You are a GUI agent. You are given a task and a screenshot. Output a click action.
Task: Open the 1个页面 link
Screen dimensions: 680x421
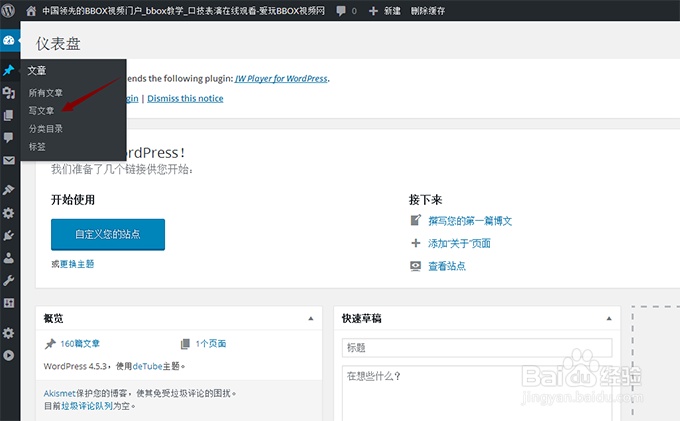(x=211, y=344)
